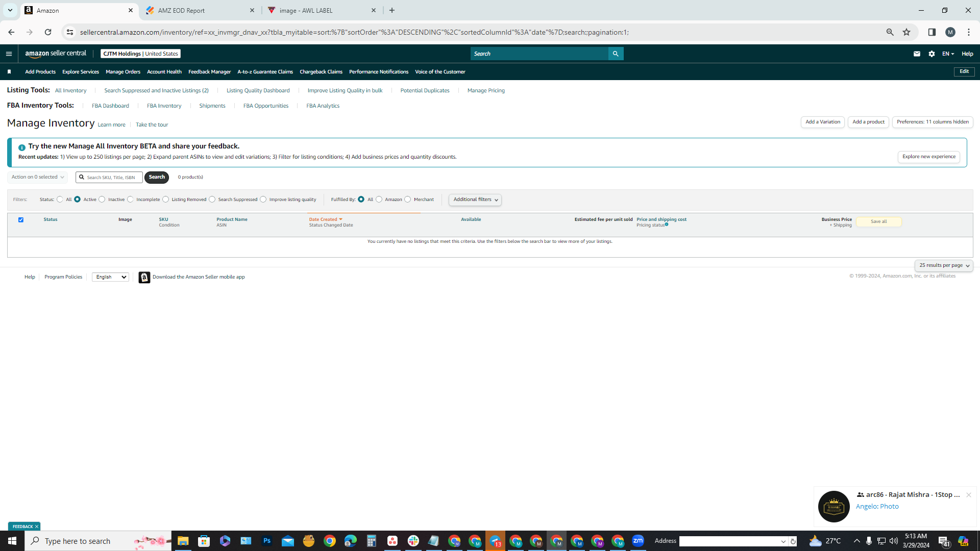Toggle the select-all listings checkbox
This screenshot has width=980, height=551.
(21, 220)
